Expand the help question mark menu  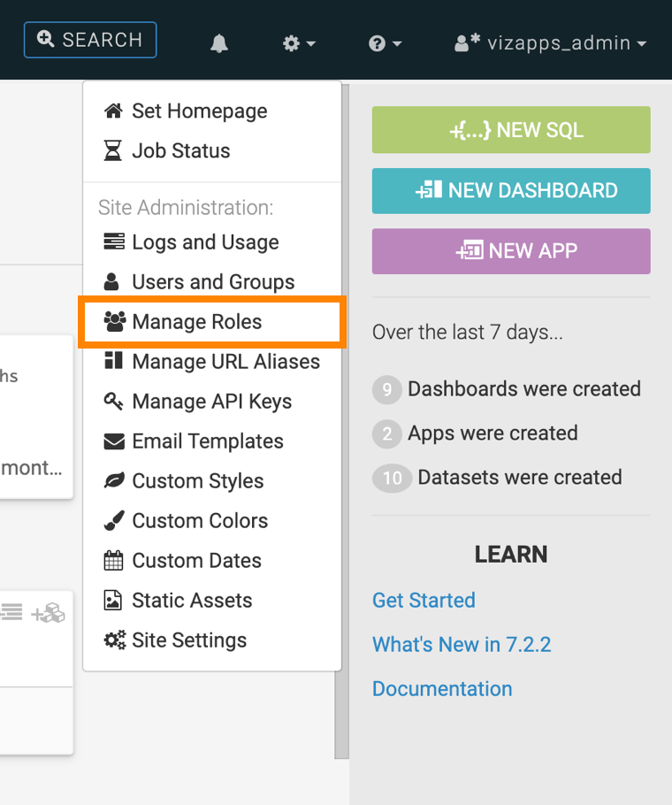385,43
